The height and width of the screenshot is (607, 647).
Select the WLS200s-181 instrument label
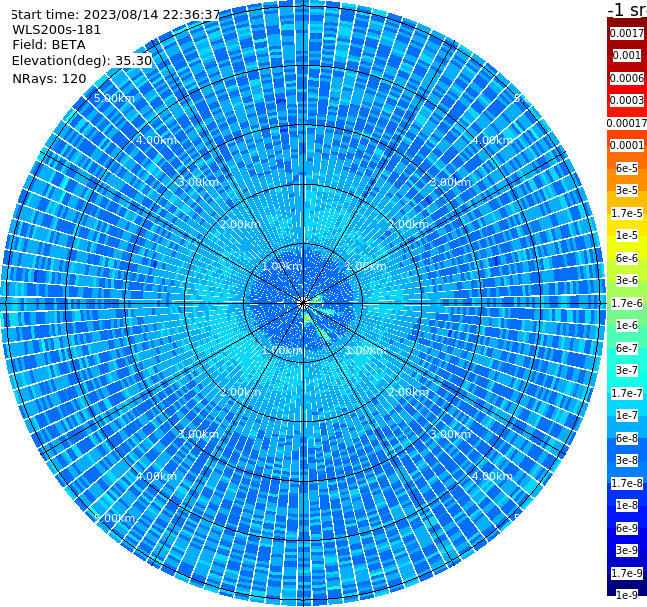click(57, 30)
